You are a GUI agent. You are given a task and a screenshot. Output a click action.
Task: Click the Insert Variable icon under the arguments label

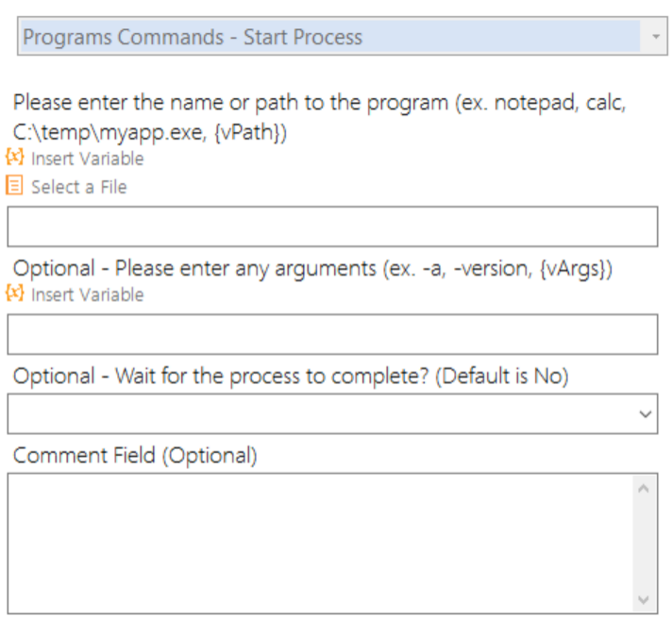point(15,294)
